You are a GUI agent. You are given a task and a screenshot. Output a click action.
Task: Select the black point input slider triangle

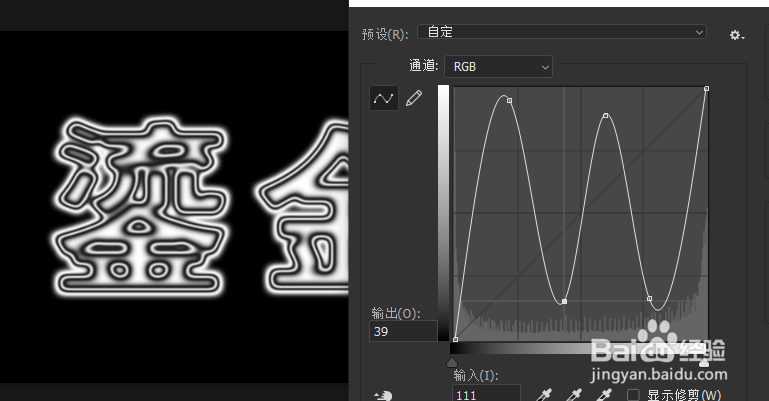point(452,363)
